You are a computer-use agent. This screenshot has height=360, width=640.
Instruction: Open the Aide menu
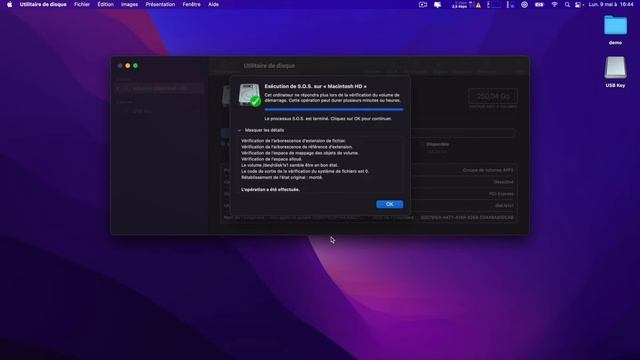pos(213,4)
